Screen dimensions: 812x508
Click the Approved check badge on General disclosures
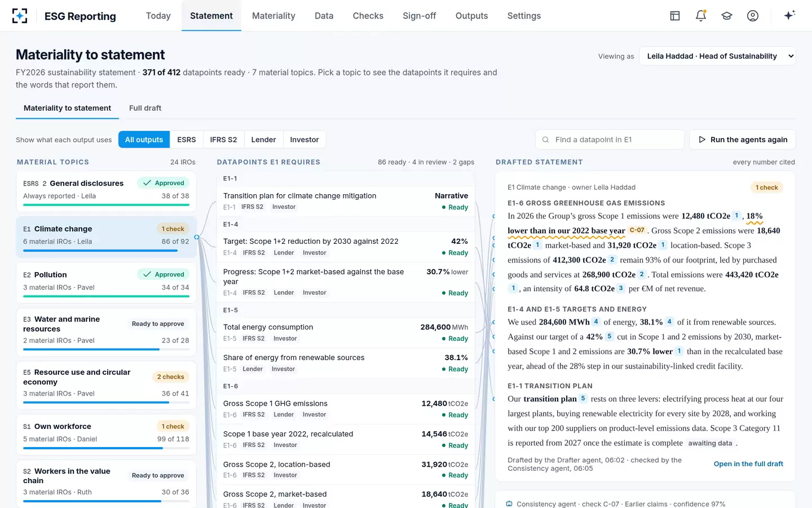(164, 183)
